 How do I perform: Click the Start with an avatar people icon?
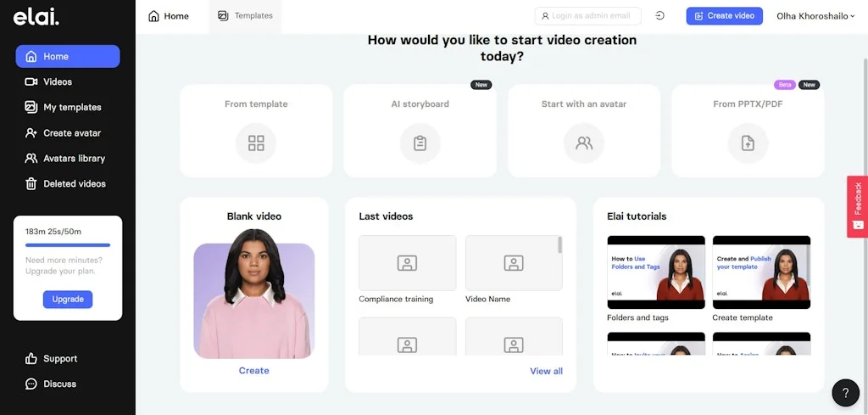583,143
